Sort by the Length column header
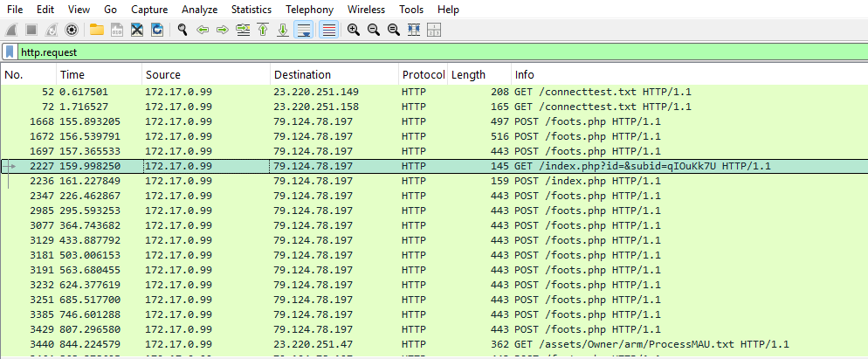Viewport: 868px width, 359px height. [479, 75]
